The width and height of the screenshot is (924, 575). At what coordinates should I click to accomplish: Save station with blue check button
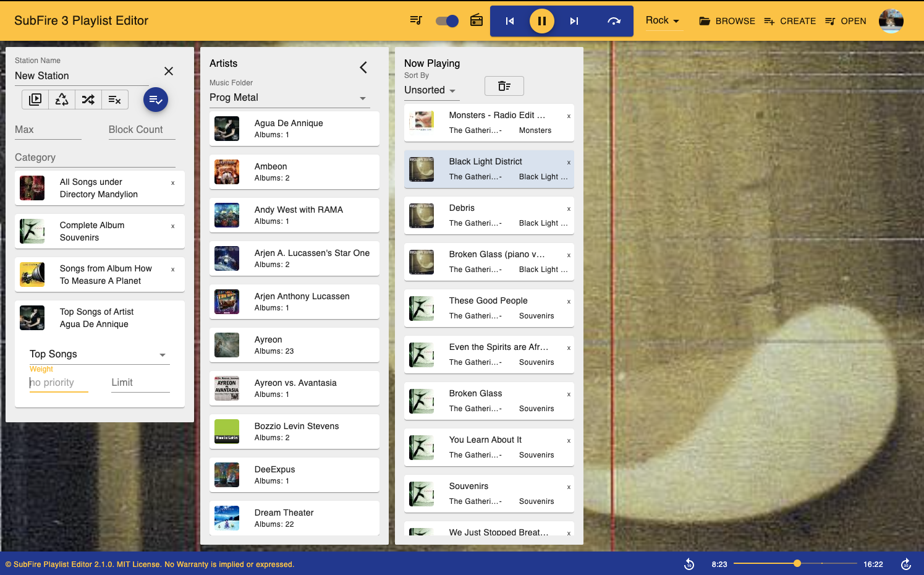[156, 100]
